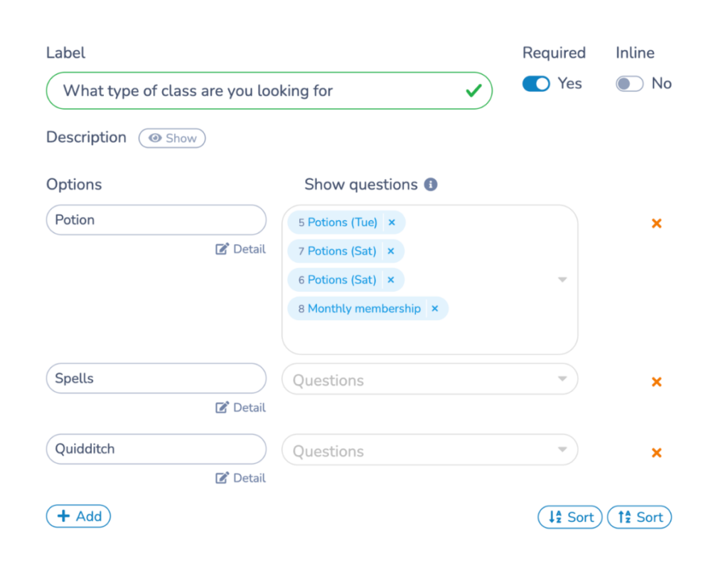Remove the 6 Potions (Sat) tag
This screenshot has height=584, width=728.
coord(390,280)
